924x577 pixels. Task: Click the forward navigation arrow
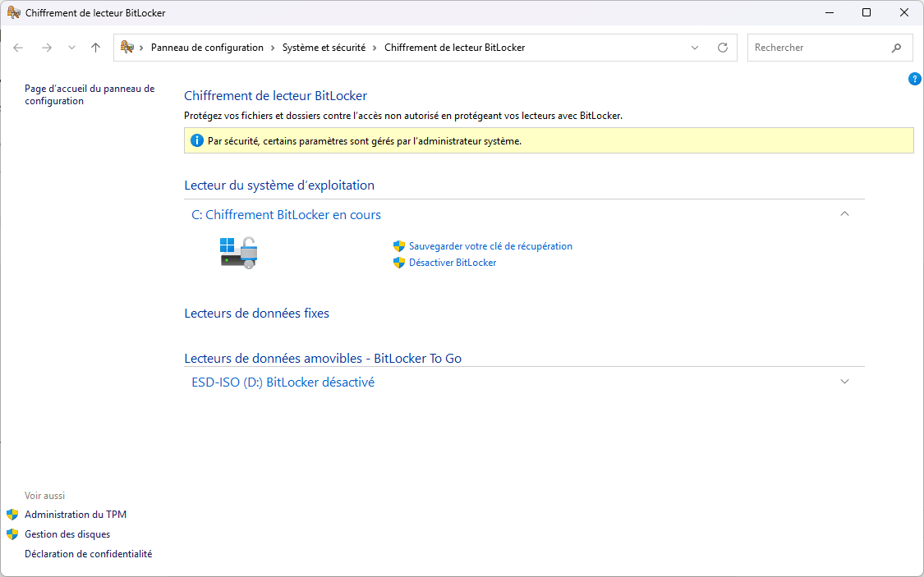47,48
